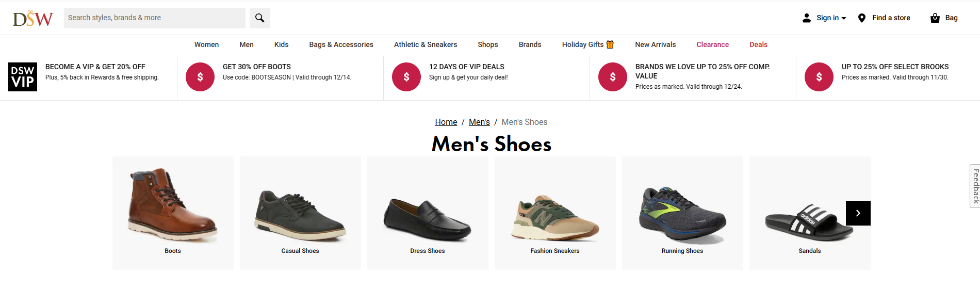Open the Holiday Gifts menu
Image resolution: width=980 pixels, height=288 pixels.
coord(587,45)
